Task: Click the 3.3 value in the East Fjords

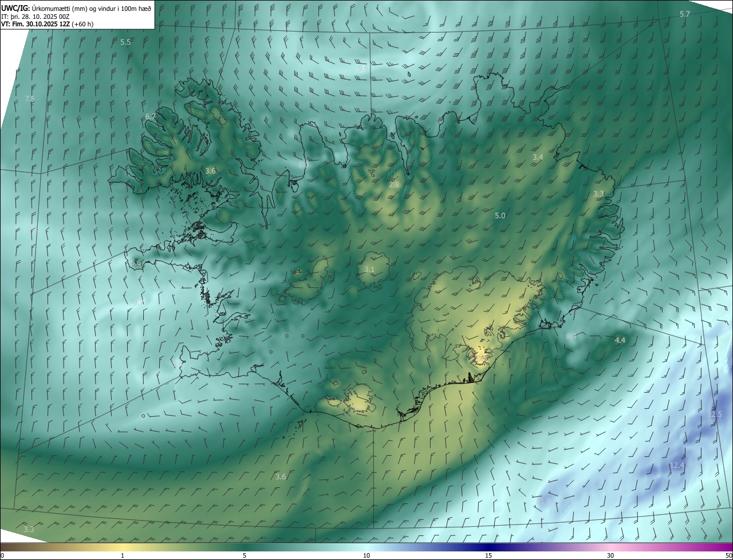Action: pyautogui.click(x=598, y=194)
